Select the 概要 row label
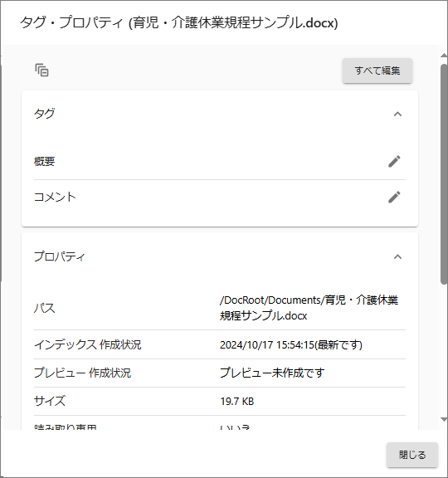 [45, 162]
